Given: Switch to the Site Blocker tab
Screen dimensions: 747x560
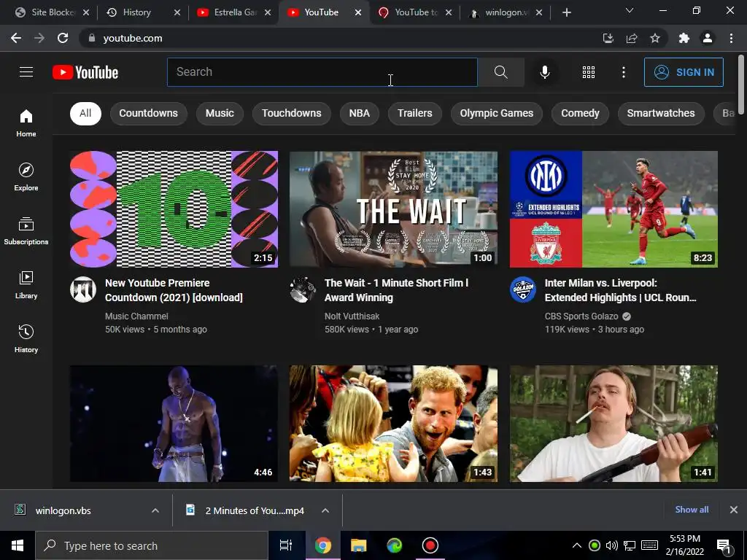Looking at the screenshot, I should 52,12.
